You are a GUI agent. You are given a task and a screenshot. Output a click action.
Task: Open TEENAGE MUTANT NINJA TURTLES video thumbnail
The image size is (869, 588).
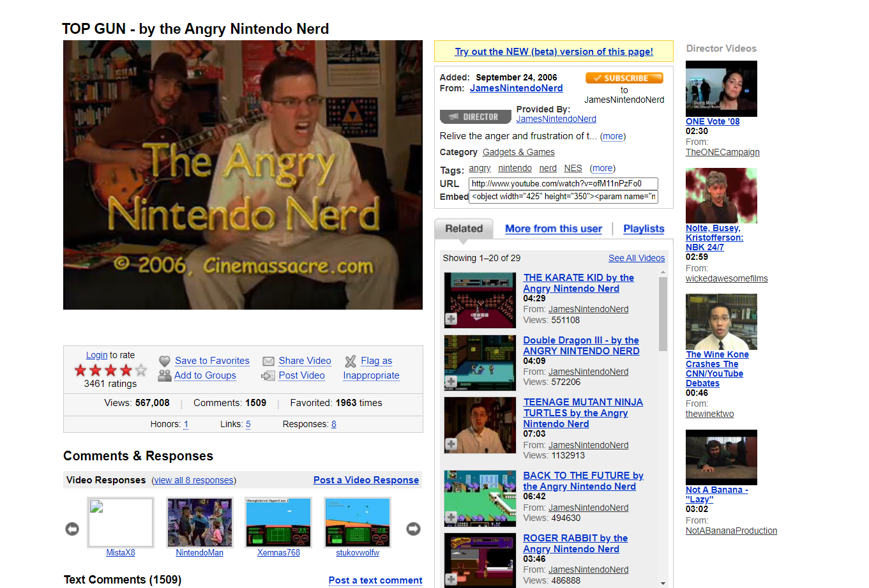(480, 425)
